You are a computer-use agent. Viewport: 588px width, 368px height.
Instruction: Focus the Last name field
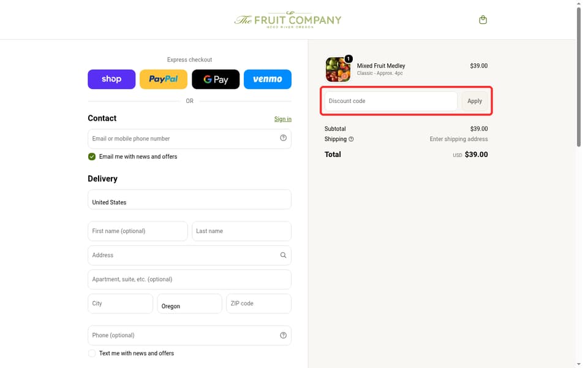[x=241, y=231]
